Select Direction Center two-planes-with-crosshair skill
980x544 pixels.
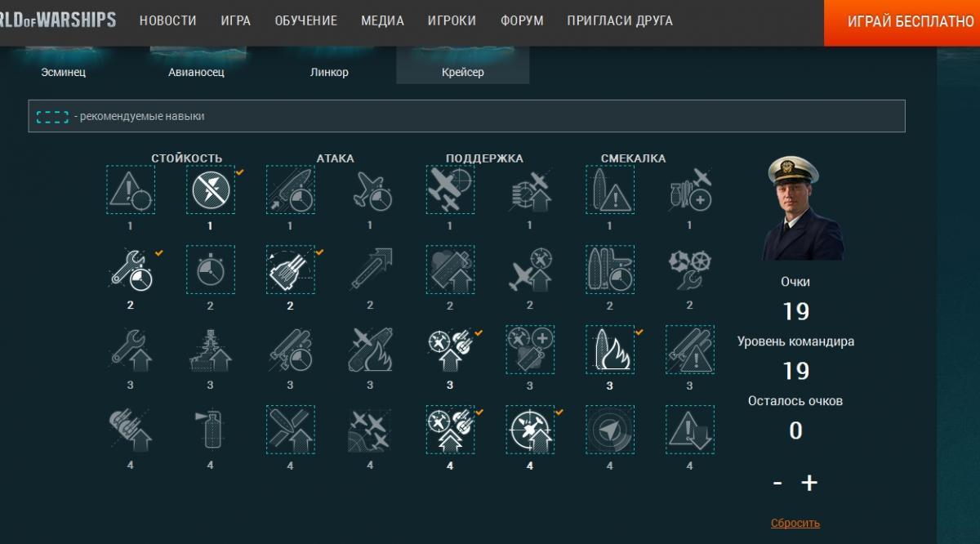point(451,190)
